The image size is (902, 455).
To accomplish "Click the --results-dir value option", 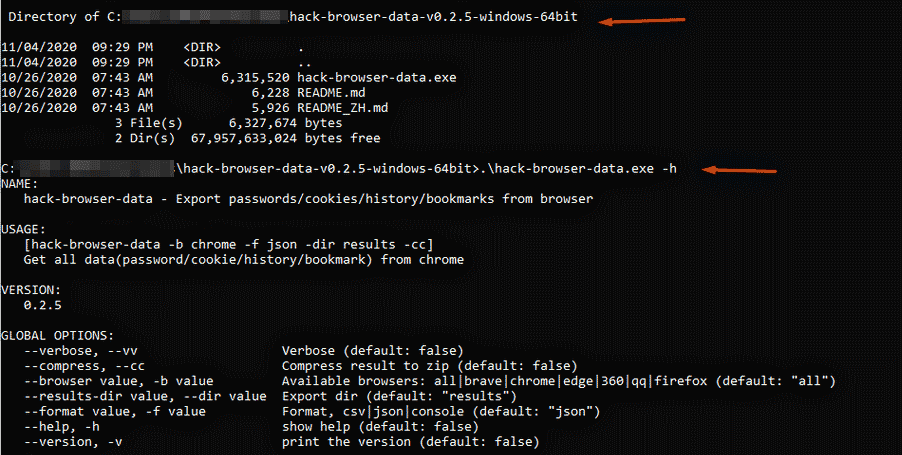I will 138,396.
